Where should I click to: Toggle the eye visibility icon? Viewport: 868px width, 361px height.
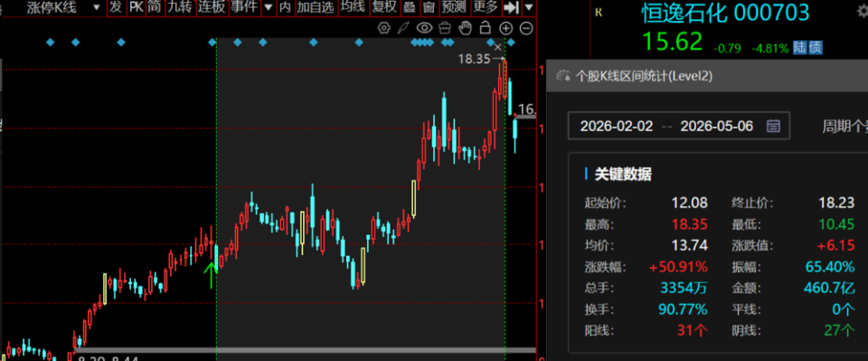(x=425, y=28)
